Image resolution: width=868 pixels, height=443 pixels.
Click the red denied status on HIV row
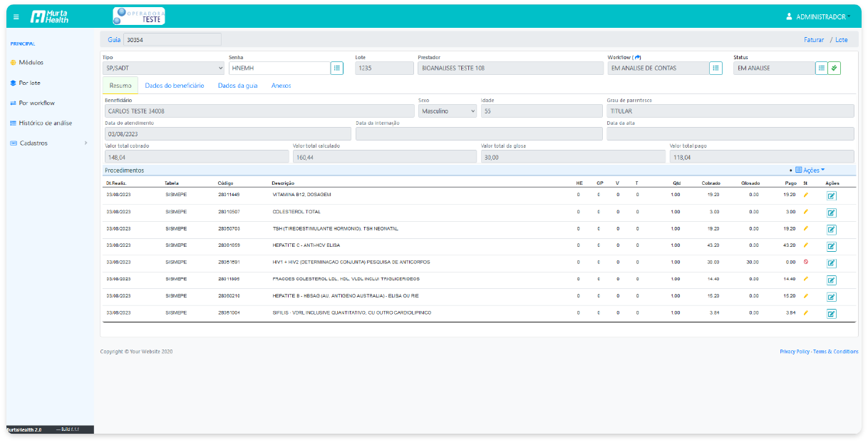pos(806,262)
